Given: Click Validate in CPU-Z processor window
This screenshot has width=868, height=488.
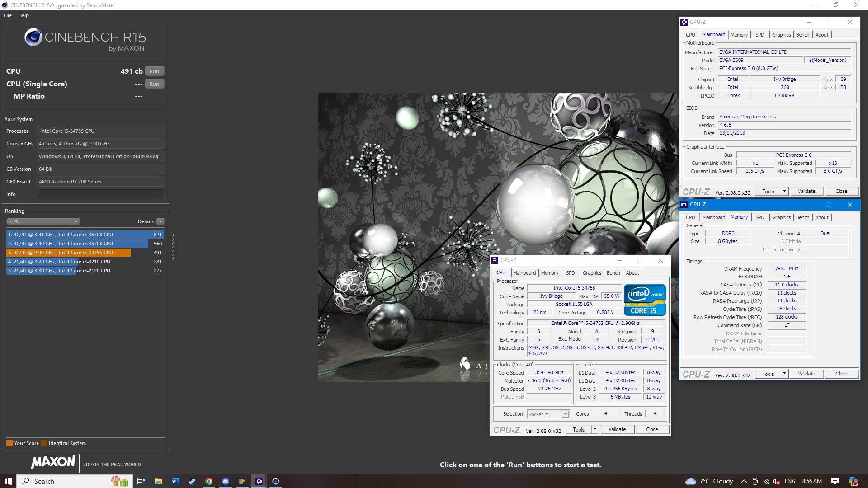Looking at the screenshot, I should point(617,430).
